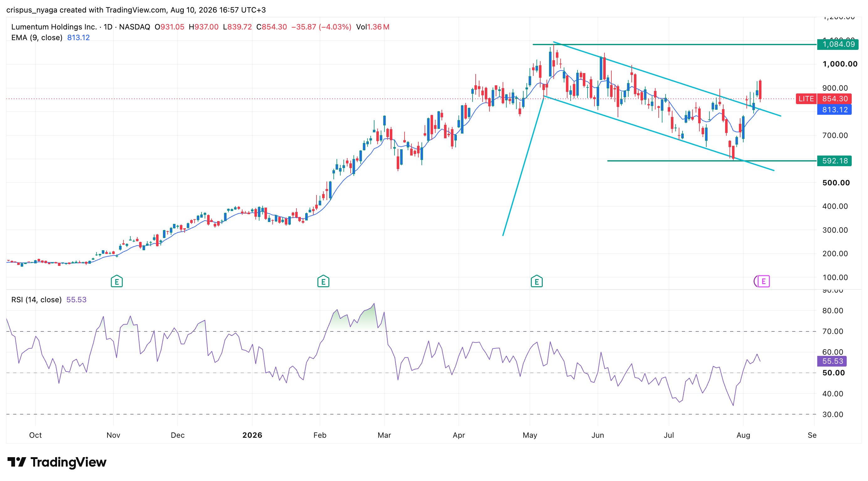Click the 500.00 price axis label

pos(836,183)
